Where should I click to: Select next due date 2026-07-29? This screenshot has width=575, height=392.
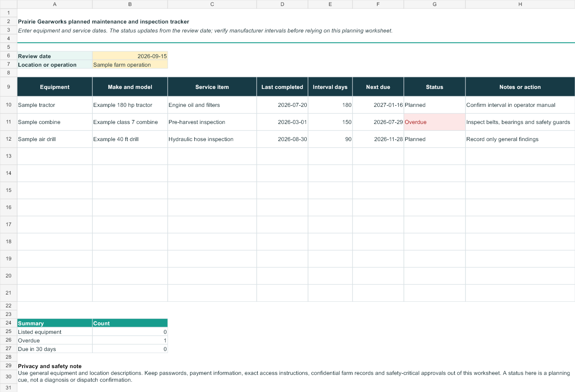(378, 122)
